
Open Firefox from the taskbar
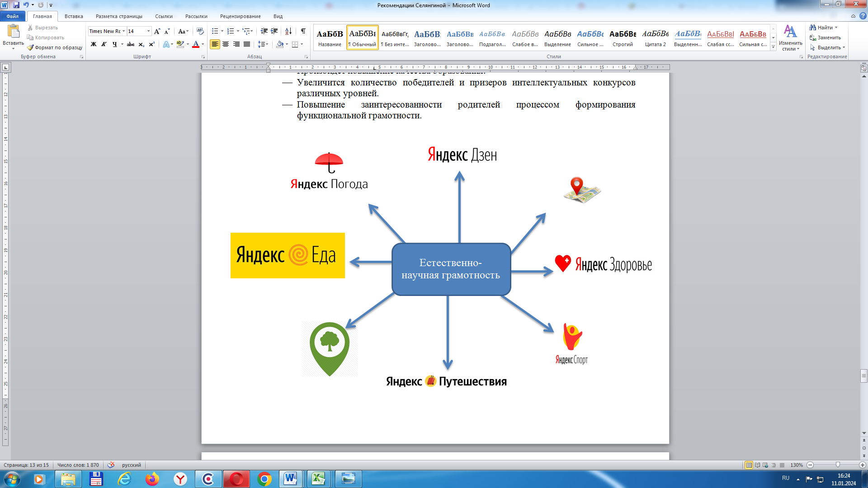click(x=152, y=479)
